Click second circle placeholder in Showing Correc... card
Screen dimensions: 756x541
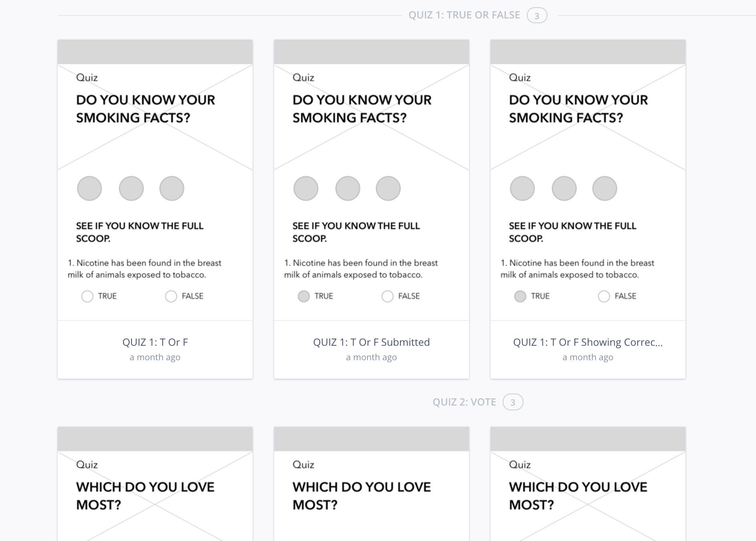click(x=564, y=188)
